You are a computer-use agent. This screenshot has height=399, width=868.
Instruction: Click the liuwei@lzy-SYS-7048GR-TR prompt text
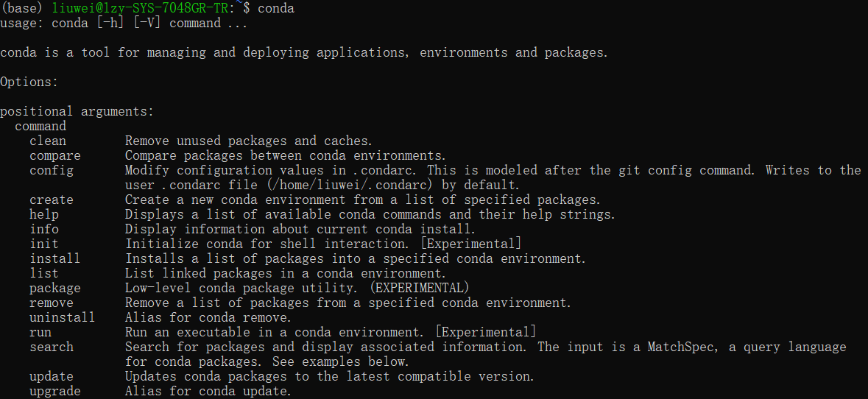(143, 8)
